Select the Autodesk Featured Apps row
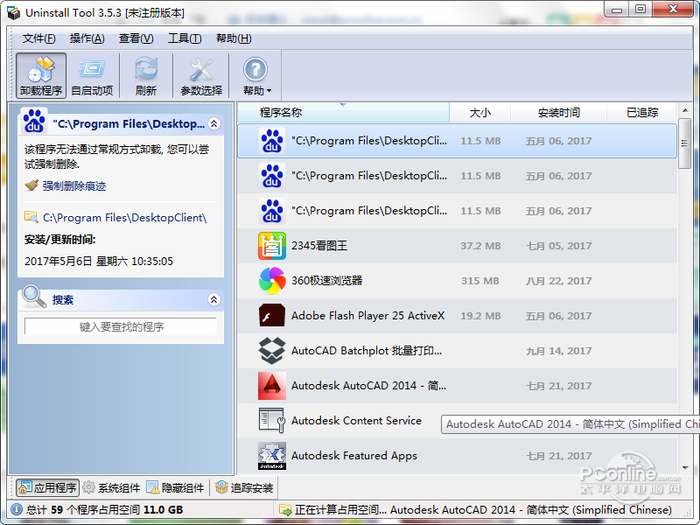 point(457,456)
